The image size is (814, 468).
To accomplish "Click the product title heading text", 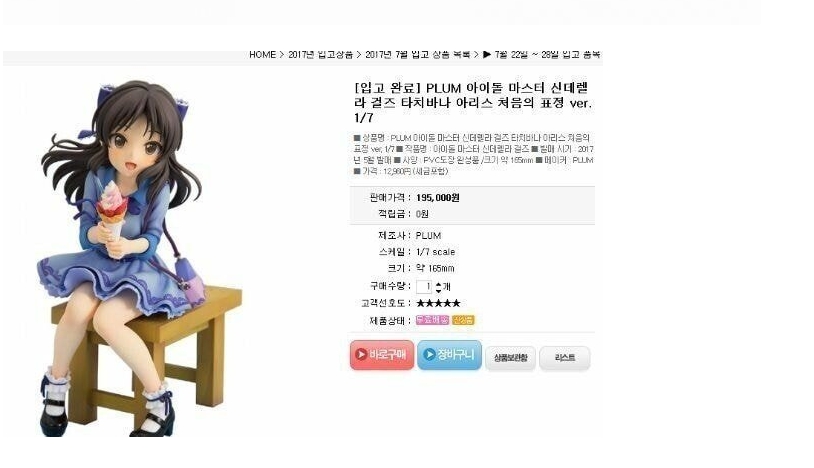I will (x=472, y=103).
